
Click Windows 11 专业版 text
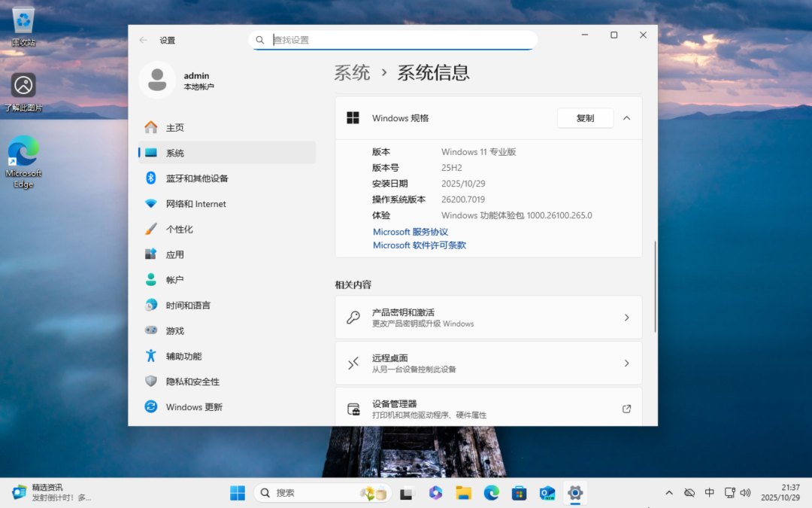(478, 152)
